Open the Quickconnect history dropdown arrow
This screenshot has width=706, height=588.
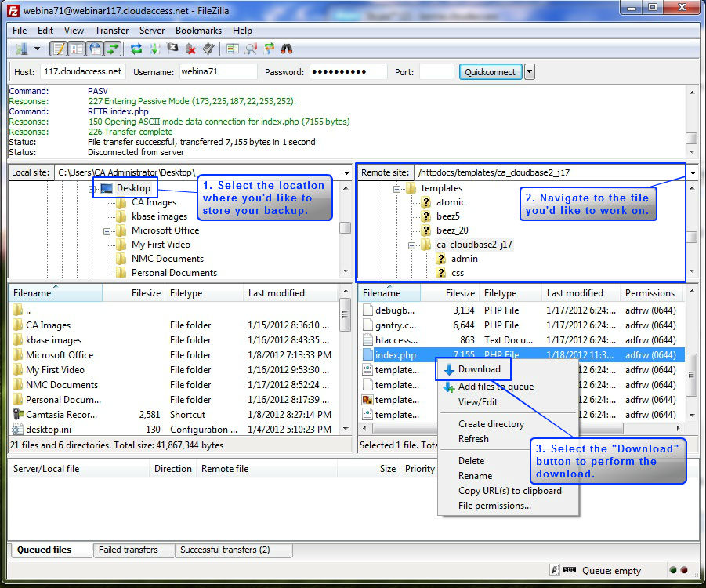coord(530,71)
